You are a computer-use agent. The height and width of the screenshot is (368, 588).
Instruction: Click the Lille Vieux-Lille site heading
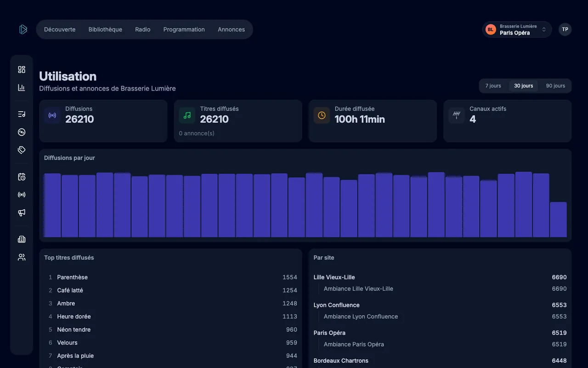click(x=334, y=277)
